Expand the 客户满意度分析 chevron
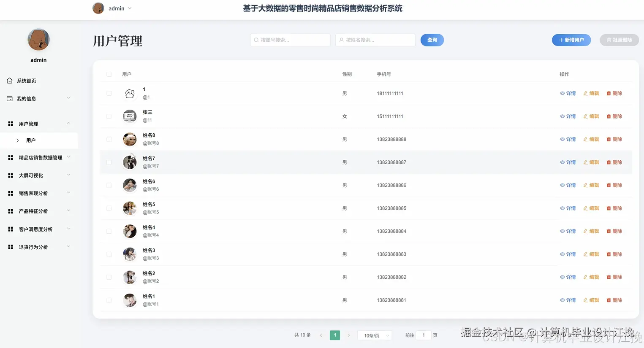644x348 pixels. pos(68,229)
